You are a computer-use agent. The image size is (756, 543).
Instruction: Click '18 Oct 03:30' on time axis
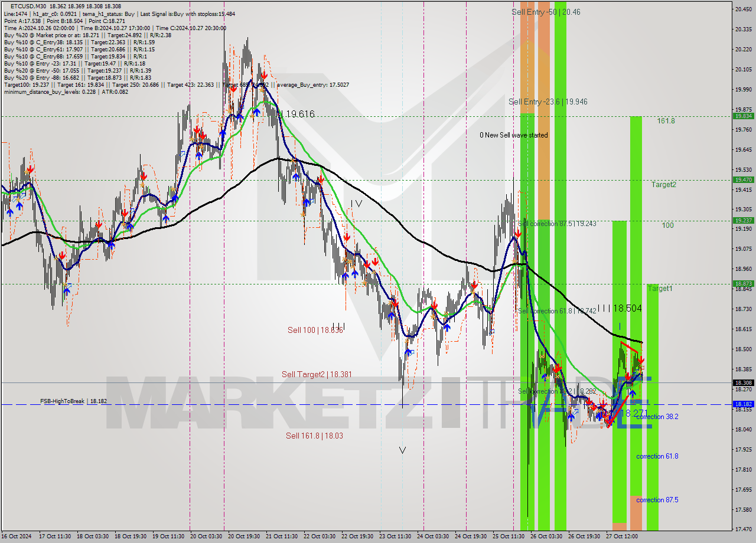click(92, 537)
